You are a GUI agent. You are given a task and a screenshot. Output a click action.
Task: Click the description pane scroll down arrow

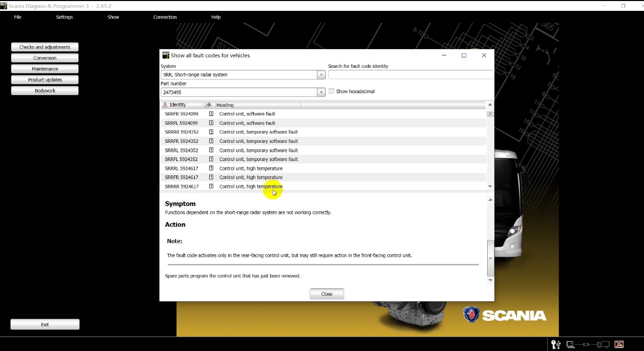(x=491, y=280)
